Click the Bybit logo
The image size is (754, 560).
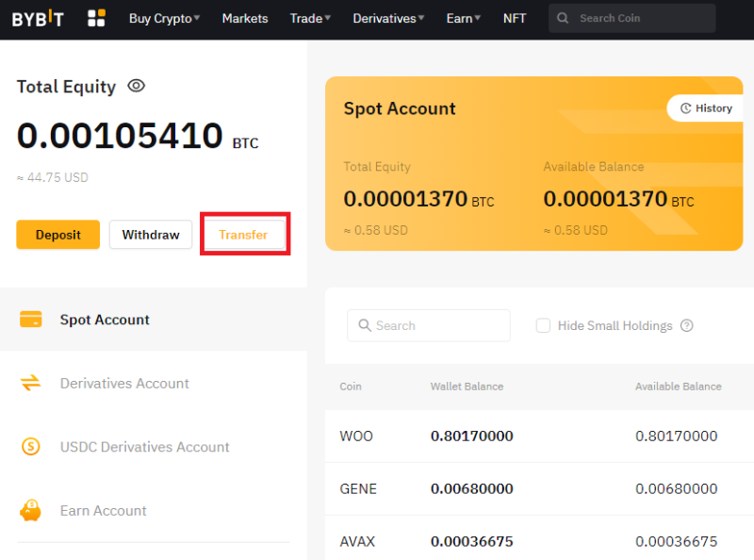point(38,19)
